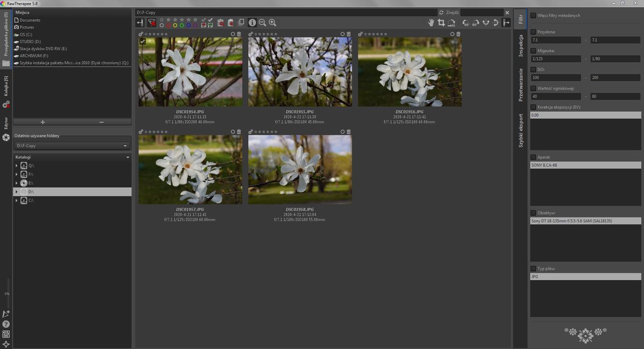
Task: Expand the Q:\ drive in Katalogi
Action: point(17,166)
